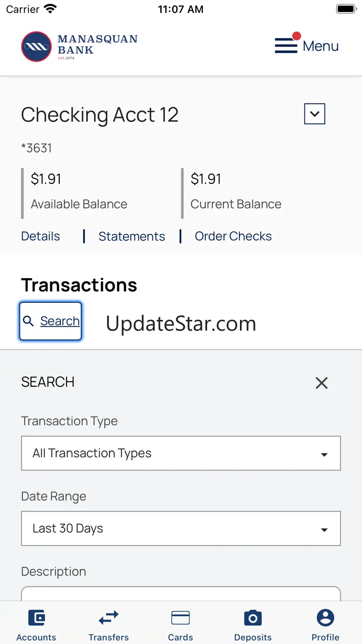Open account Details link
The image size is (362, 644).
pos(40,236)
